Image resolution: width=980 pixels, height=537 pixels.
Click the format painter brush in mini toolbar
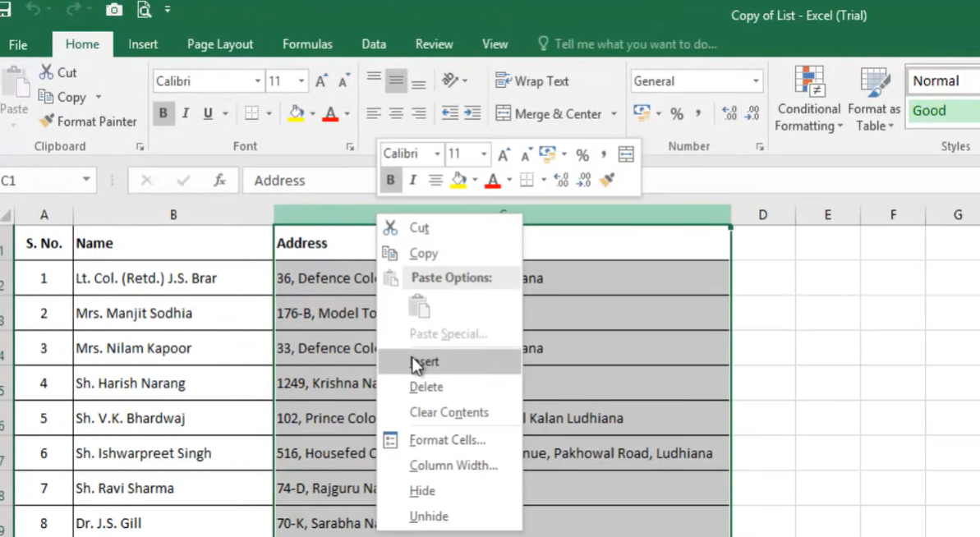(x=607, y=180)
